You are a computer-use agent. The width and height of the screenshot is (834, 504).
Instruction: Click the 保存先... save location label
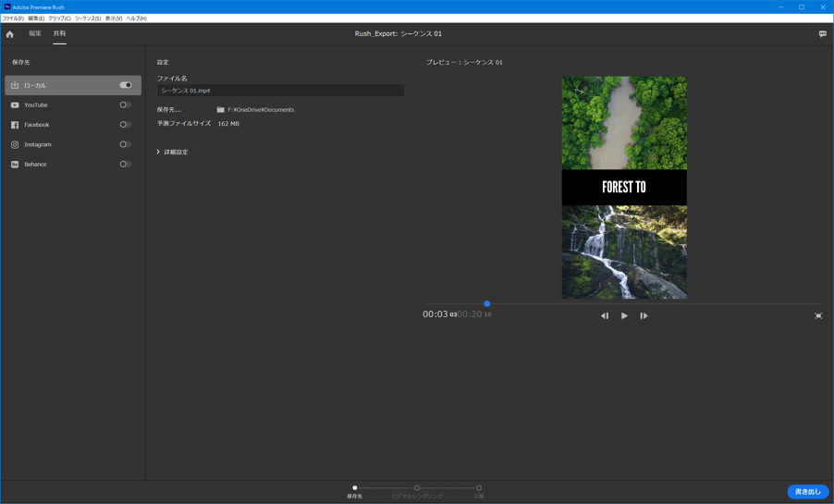pos(169,110)
